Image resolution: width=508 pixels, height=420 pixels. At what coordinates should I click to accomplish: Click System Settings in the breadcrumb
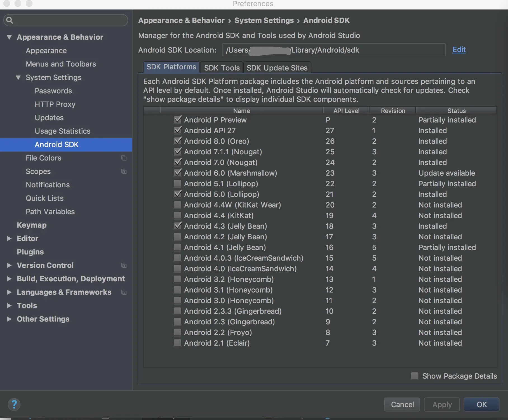pos(264,20)
